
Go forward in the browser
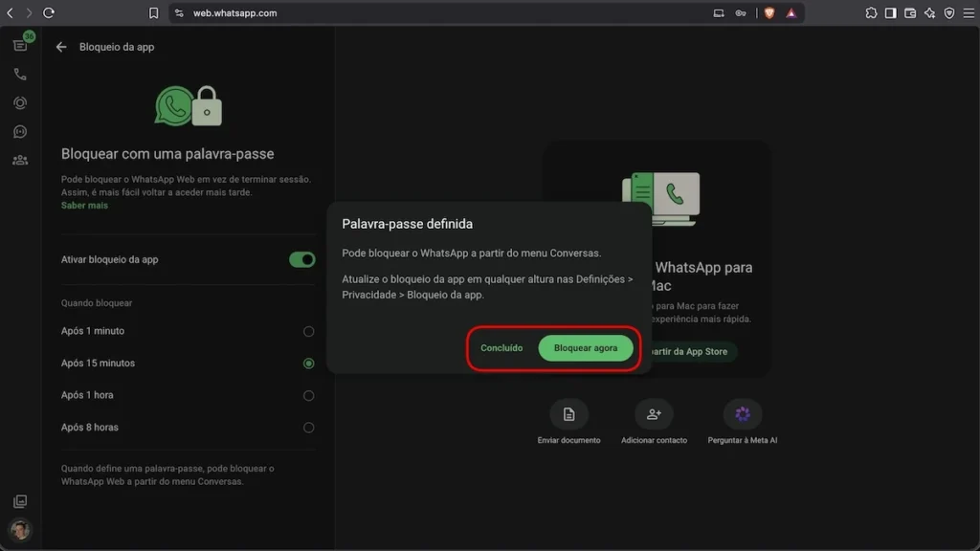[29, 12]
